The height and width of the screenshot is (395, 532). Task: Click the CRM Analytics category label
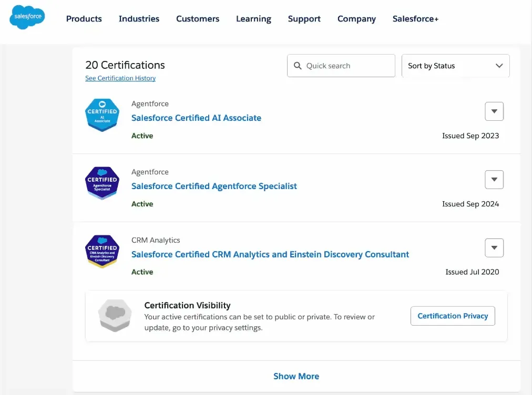(156, 240)
